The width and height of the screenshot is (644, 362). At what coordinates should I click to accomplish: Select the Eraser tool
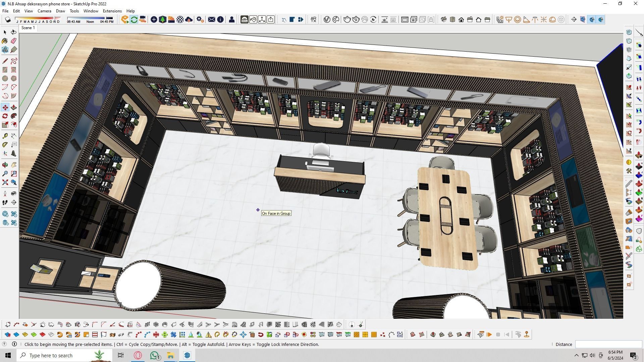[x=14, y=41]
